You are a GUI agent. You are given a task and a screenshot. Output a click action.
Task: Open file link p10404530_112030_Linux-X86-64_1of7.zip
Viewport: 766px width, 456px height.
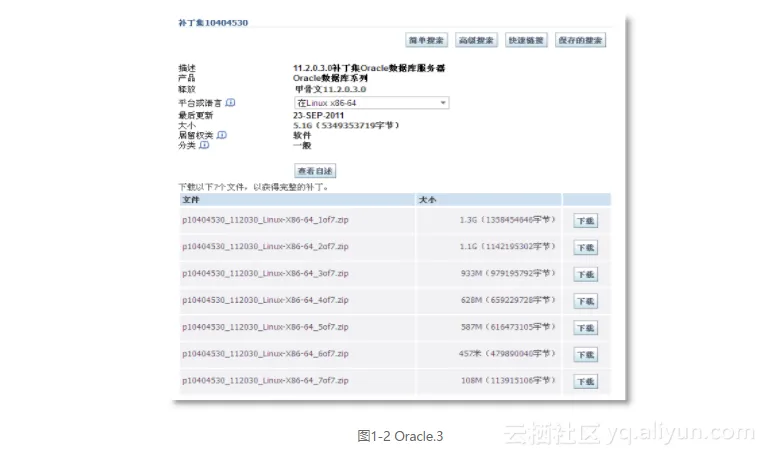click(x=265, y=220)
